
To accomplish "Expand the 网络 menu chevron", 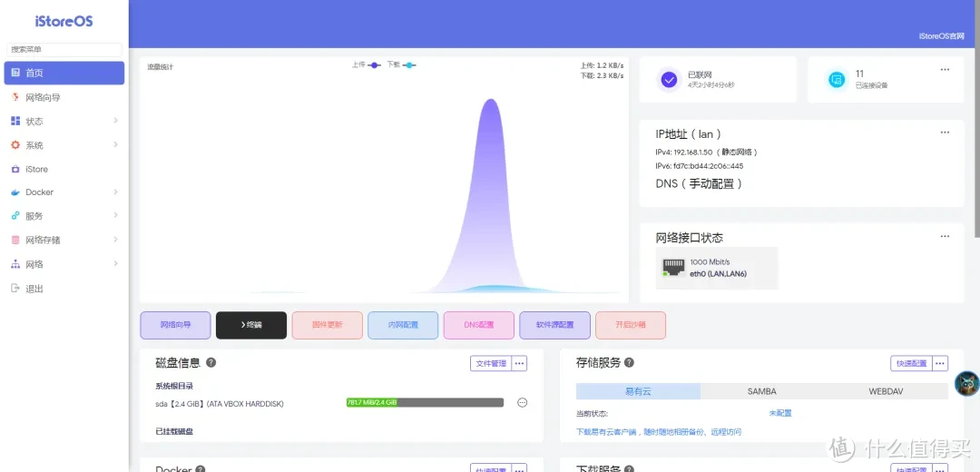I will (x=115, y=264).
